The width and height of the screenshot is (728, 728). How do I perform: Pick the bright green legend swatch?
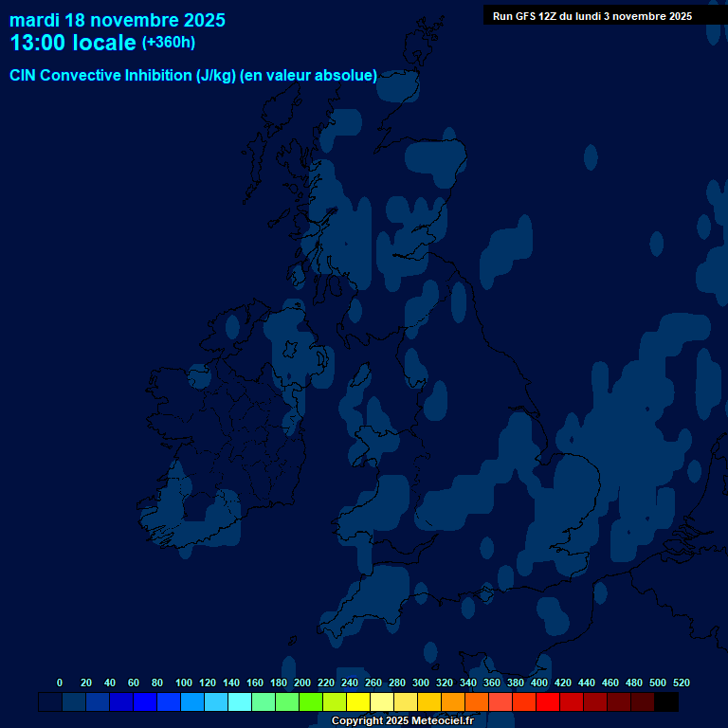click(x=311, y=702)
